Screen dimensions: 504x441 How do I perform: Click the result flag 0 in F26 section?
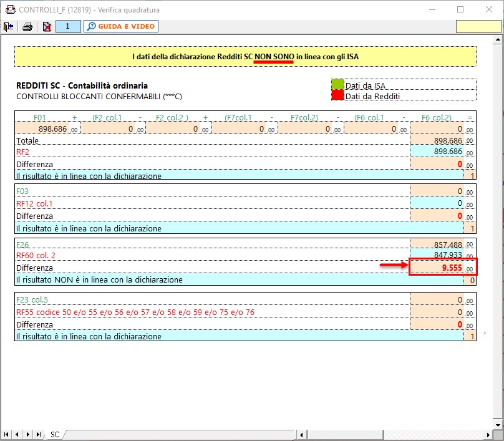(470, 280)
